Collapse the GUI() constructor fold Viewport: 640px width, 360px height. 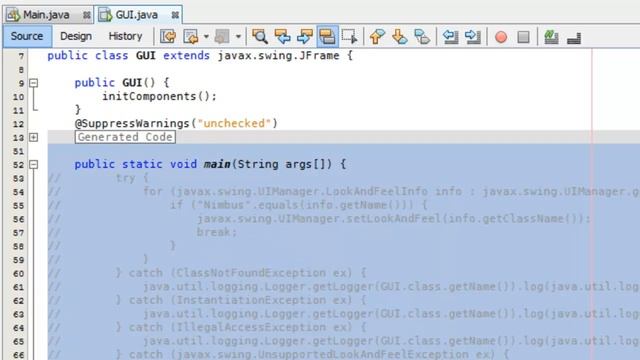pyautogui.click(x=33, y=83)
